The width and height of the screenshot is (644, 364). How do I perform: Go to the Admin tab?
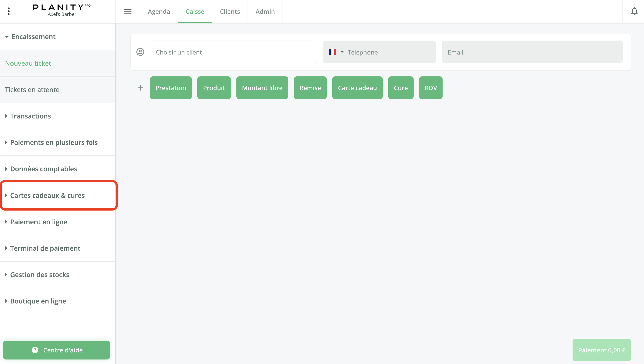tap(265, 12)
